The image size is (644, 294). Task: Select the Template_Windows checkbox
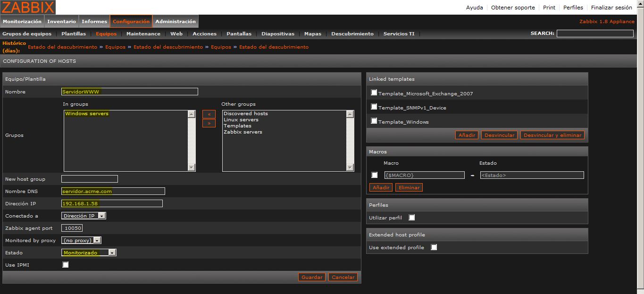point(374,121)
